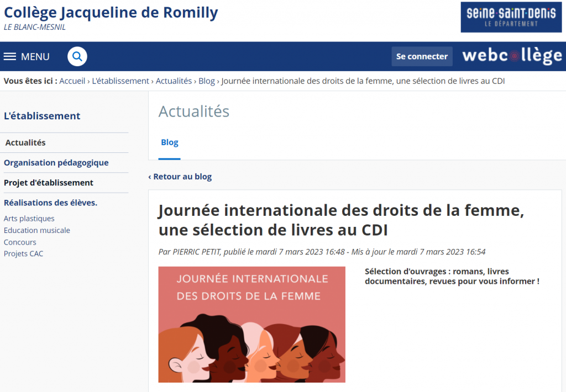The image size is (566, 392).
Task: Select Education musicale sub-item
Action: pos(37,230)
